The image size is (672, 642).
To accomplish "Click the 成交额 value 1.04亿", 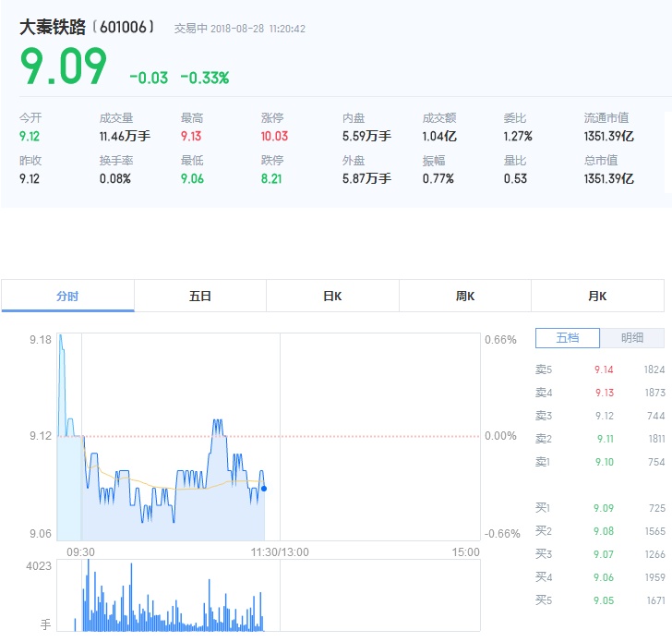I will pos(439,137).
